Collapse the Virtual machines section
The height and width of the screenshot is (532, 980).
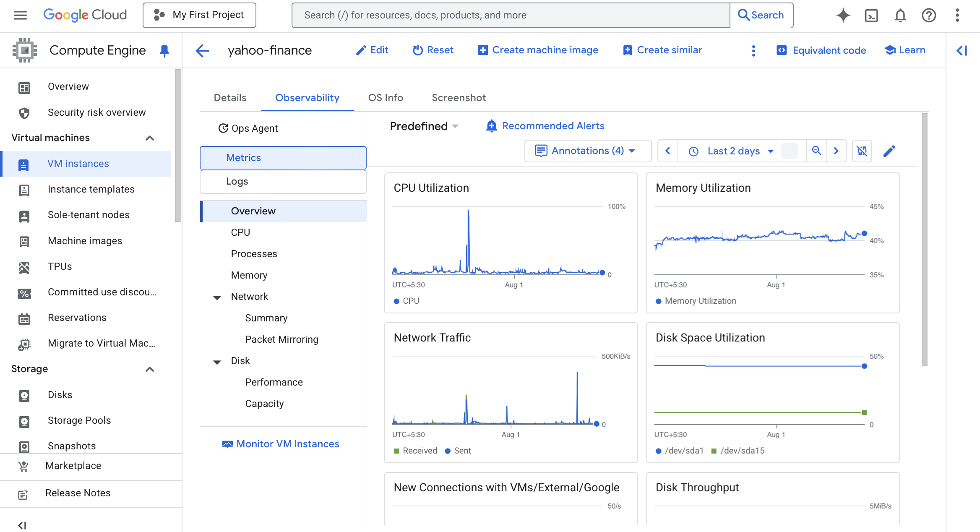[x=150, y=138]
